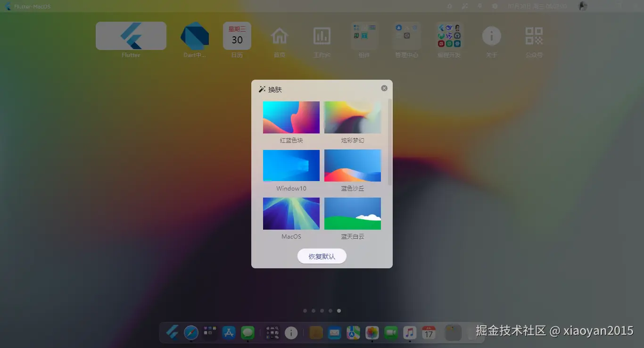This screenshot has width=644, height=348.
Task: Go to the first desktop page dot
Action: point(305,311)
